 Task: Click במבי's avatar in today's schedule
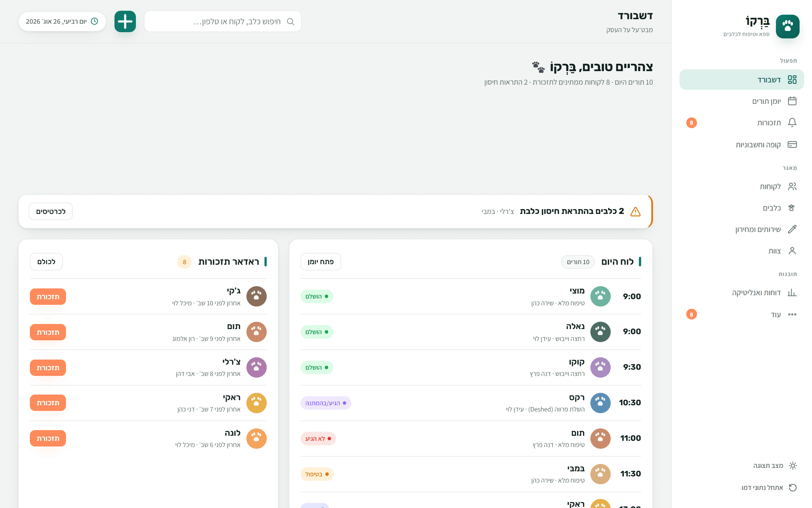tap(600, 474)
